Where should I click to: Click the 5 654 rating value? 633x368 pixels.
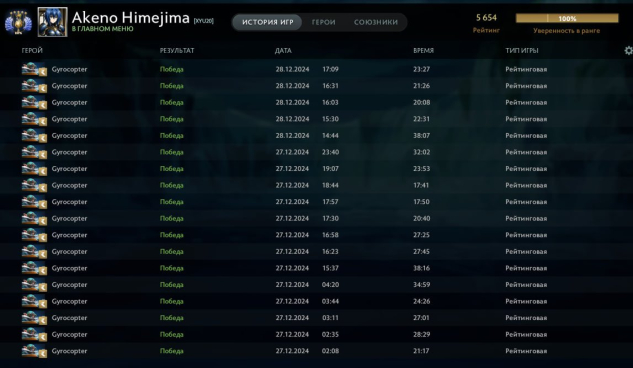[x=486, y=18]
